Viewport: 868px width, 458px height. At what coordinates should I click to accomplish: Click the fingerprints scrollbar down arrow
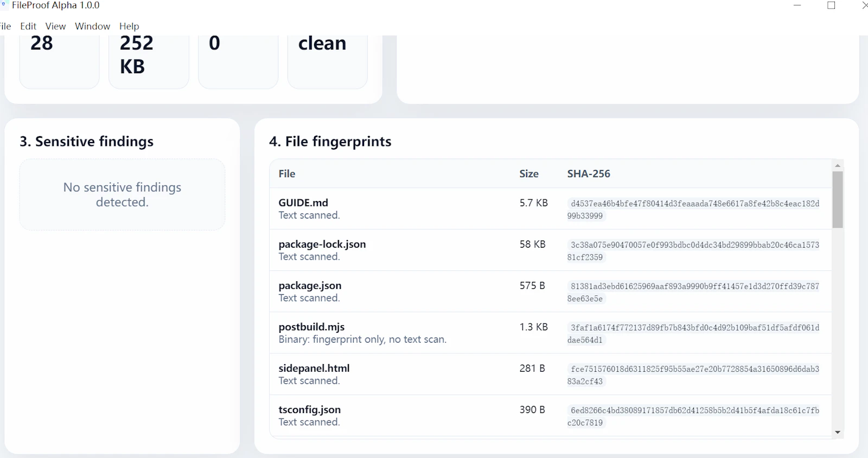tap(838, 432)
